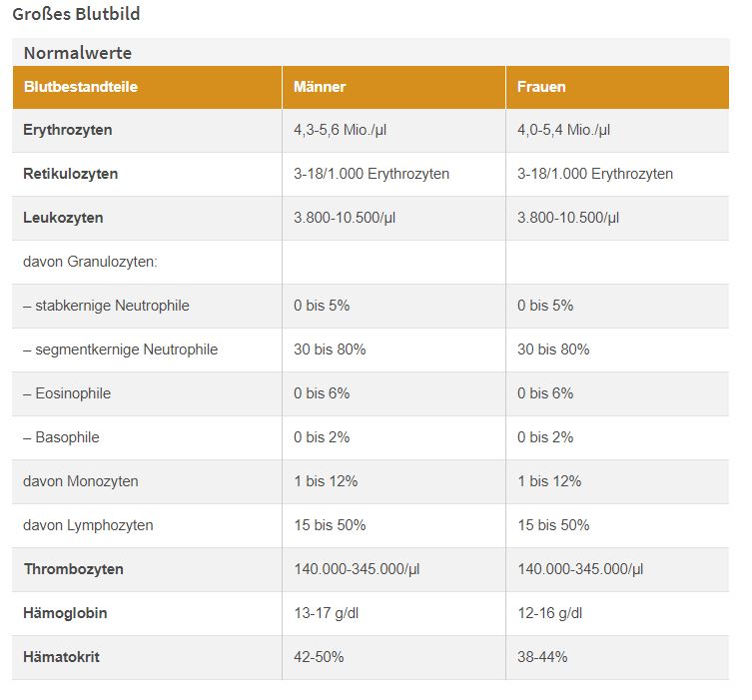The height and width of the screenshot is (700, 752).
Task: Click the davon Lymphozyten row label
Action: [88, 525]
